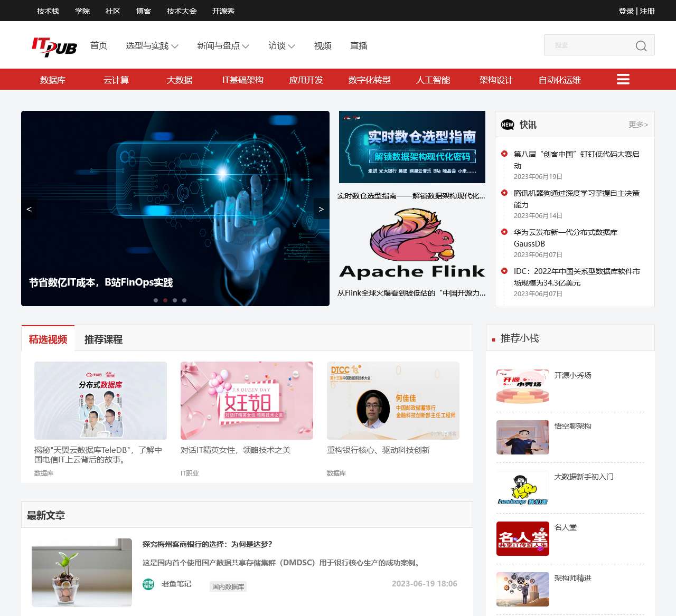Viewport: 676px width, 616px height.
Task: Click the 国内数据库 article tag
Action: [x=228, y=586]
